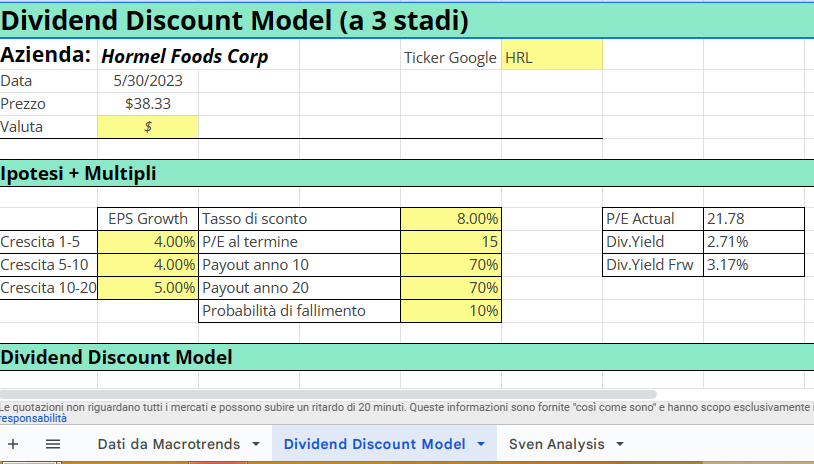814x464 pixels.
Task: Follow the responsabilità disclaimer link
Action: pyautogui.click(x=33, y=418)
